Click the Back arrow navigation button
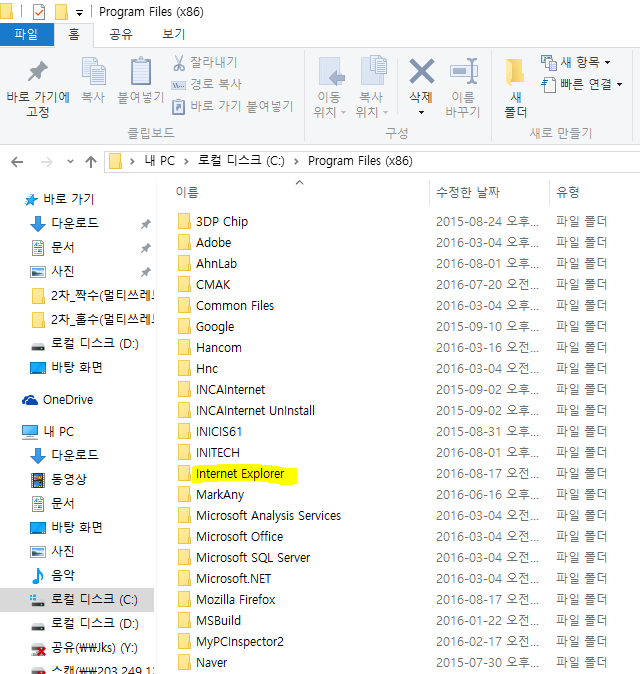 (x=17, y=161)
